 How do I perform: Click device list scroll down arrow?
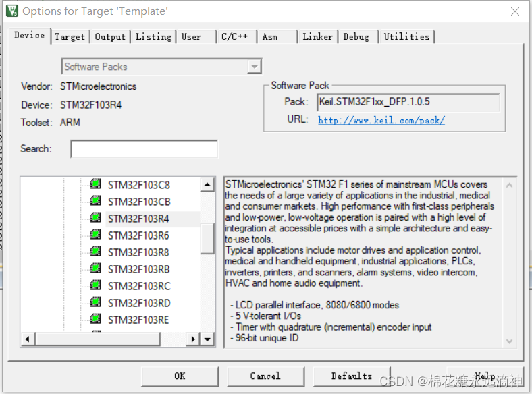[207, 339]
